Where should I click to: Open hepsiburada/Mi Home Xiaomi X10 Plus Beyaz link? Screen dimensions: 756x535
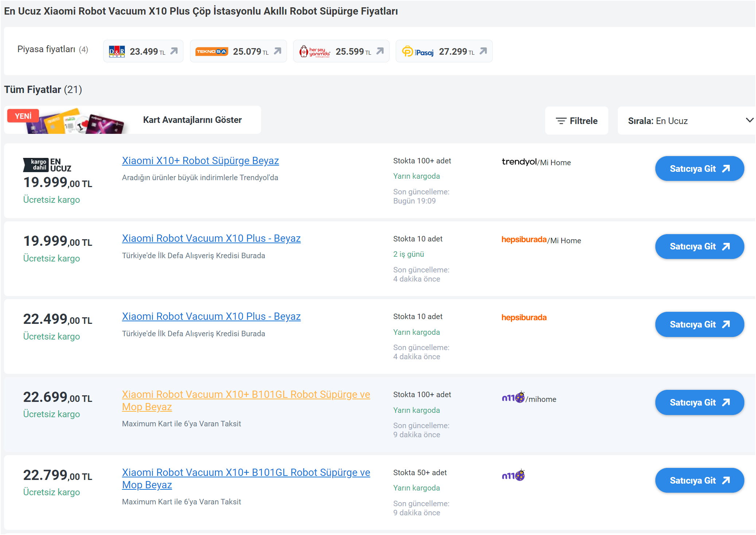[x=211, y=238]
